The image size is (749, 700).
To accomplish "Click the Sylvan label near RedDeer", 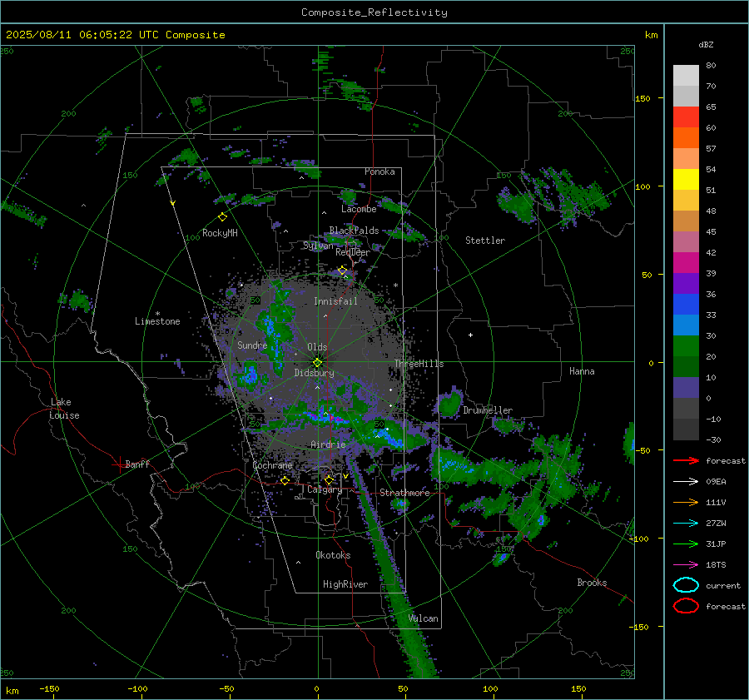I will coord(318,246).
